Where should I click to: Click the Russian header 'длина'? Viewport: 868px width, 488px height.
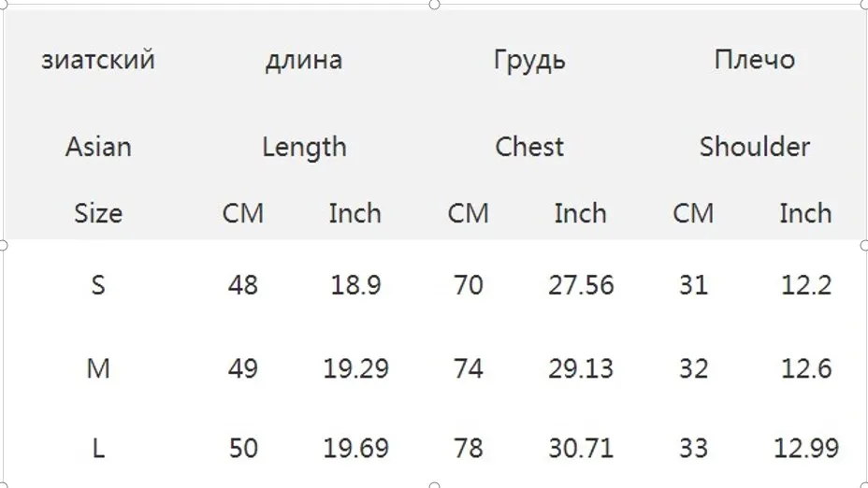(304, 61)
